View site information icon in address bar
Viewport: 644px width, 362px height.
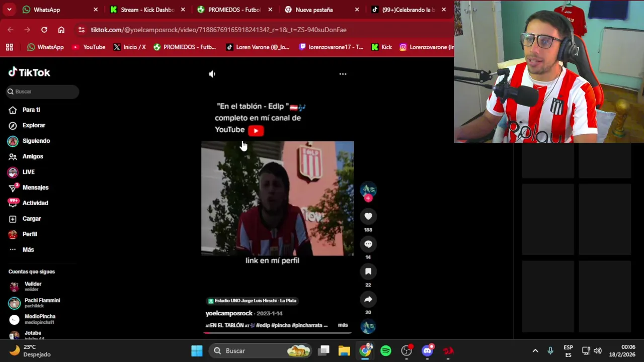click(82, 30)
